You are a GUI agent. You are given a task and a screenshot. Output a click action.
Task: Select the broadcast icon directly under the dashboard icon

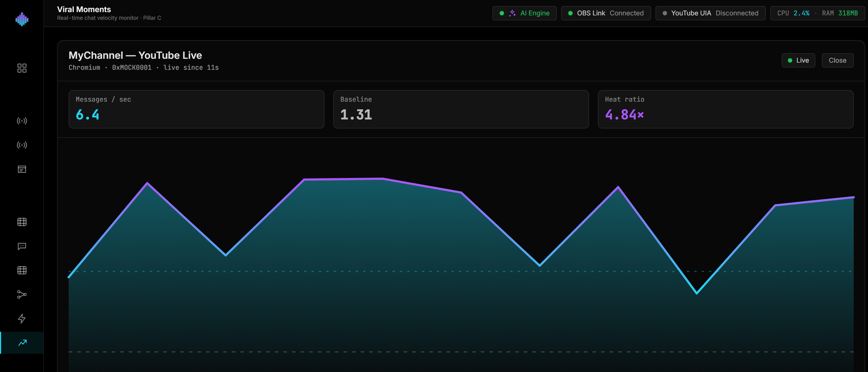click(x=22, y=121)
